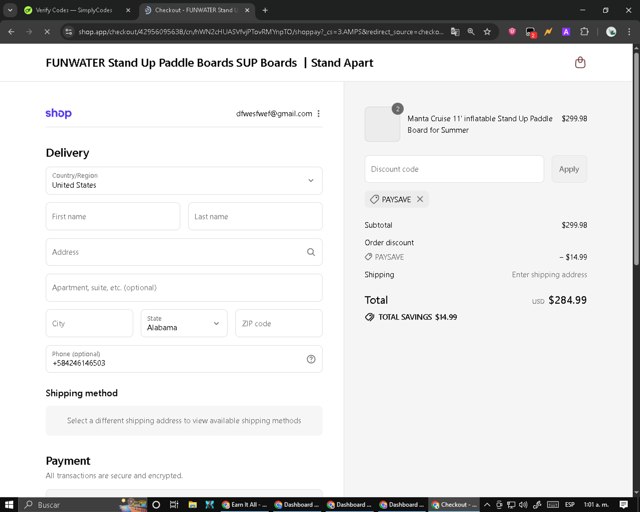This screenshot has height=512, width=640.
Task: Open Task View on the taskbar
Action: (x=174, y=505)
